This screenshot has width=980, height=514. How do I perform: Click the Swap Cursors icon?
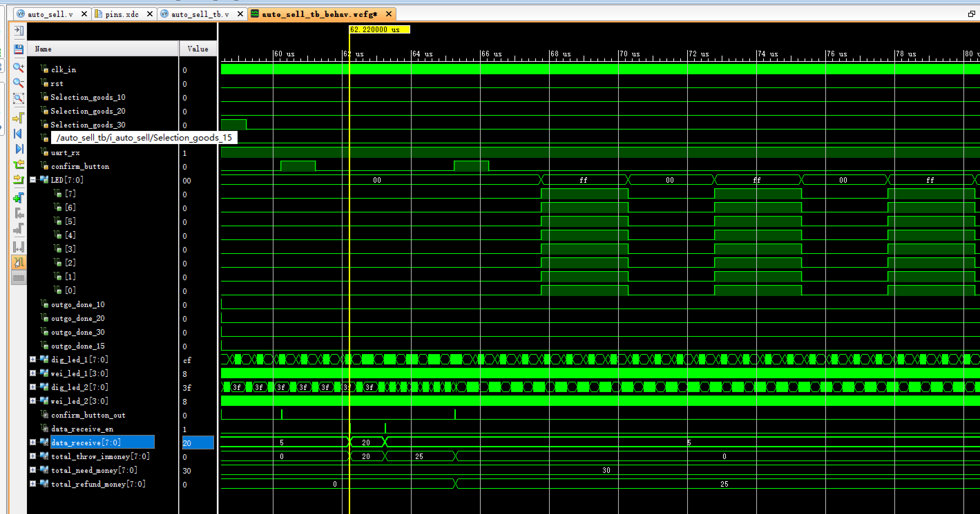19,247
